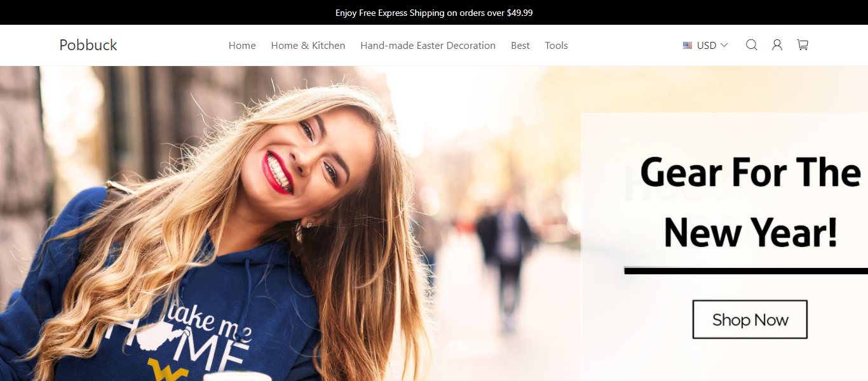This screenshot has height=381, width=868.
Task: Click the Shop Now button
Action: tap(750, 319)
